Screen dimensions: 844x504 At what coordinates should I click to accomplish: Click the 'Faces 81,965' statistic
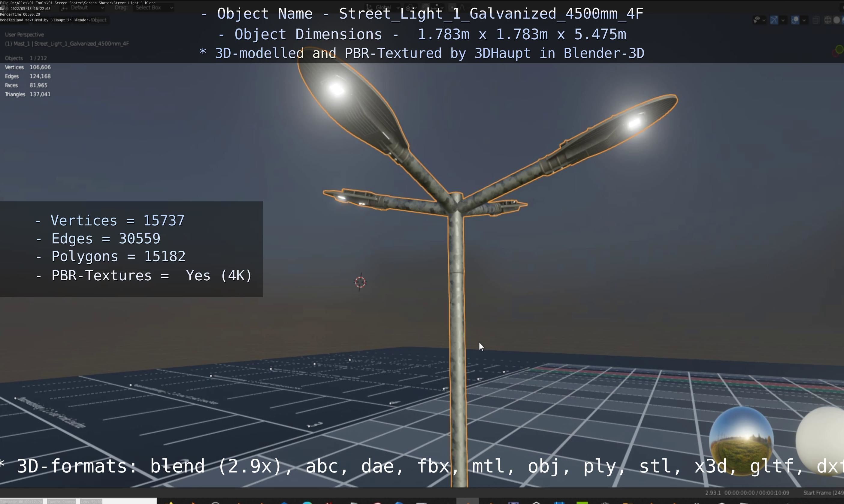tap(26, 85)
